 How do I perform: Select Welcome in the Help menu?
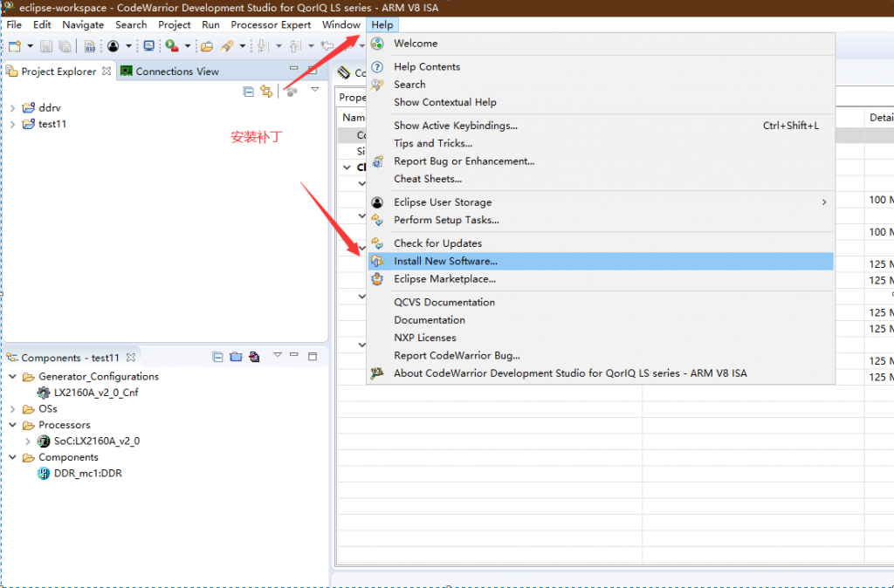[601, 44]
